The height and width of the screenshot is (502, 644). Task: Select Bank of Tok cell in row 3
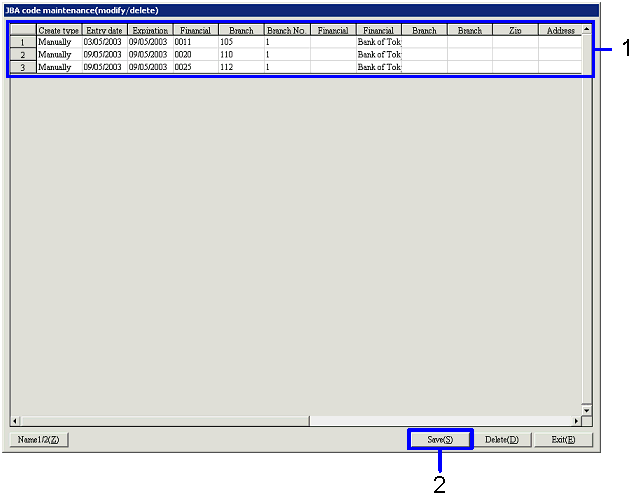click(379, 67)
